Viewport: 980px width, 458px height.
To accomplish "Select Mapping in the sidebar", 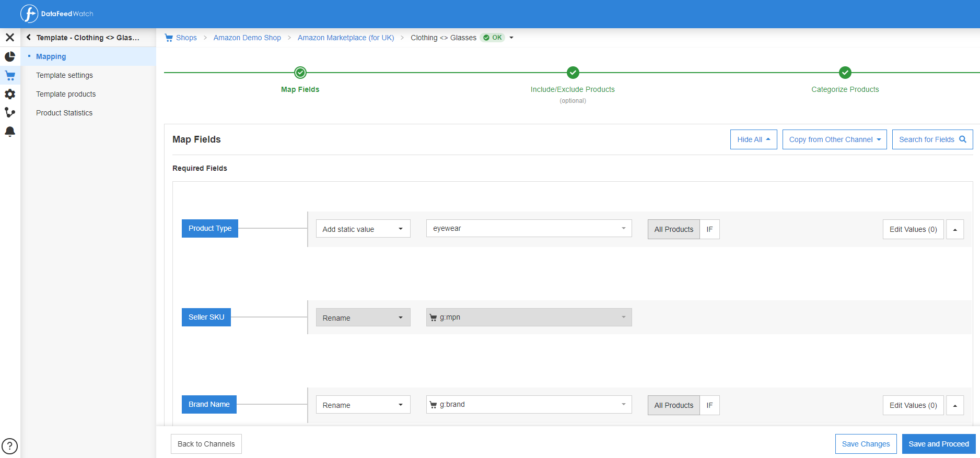I will pos(51,56).
